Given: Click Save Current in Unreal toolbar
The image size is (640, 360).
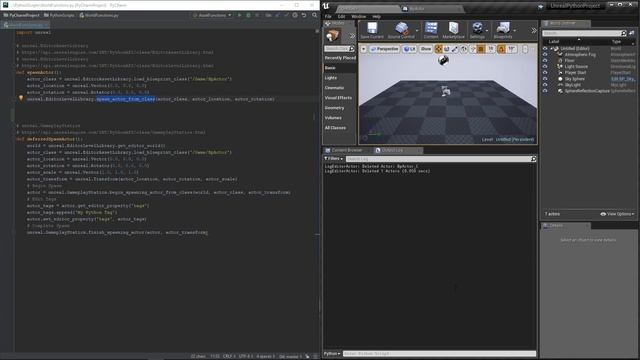Looking at the screenshot, I should click(x=372, y=30).
